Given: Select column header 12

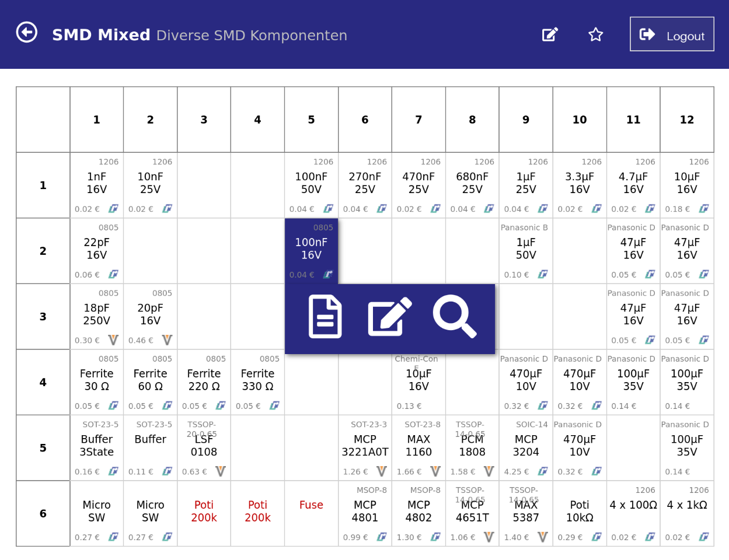Looking at the screenshot, I should click(687, 120).
